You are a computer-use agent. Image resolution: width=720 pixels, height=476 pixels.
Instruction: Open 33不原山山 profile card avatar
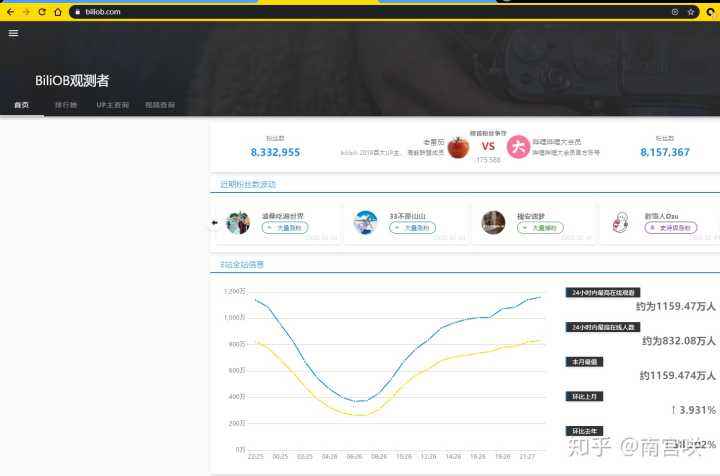366,222
